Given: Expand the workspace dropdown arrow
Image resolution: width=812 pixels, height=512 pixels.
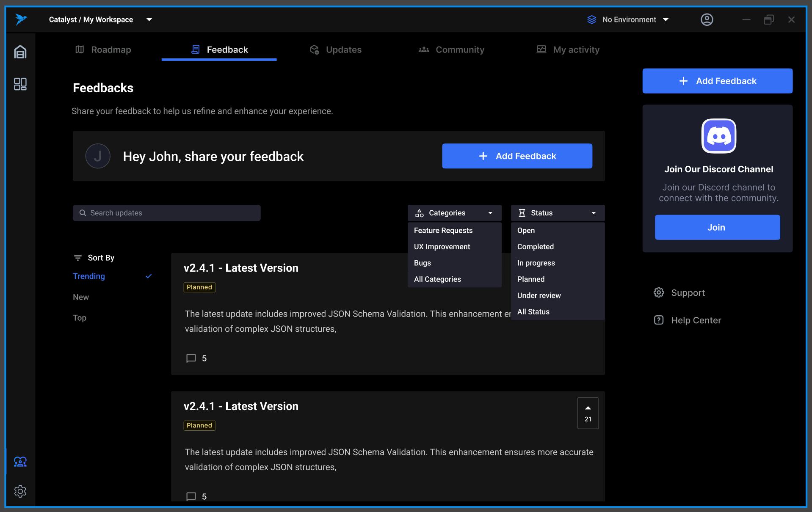Looking at the screenshot, I should tap(149, 19).
